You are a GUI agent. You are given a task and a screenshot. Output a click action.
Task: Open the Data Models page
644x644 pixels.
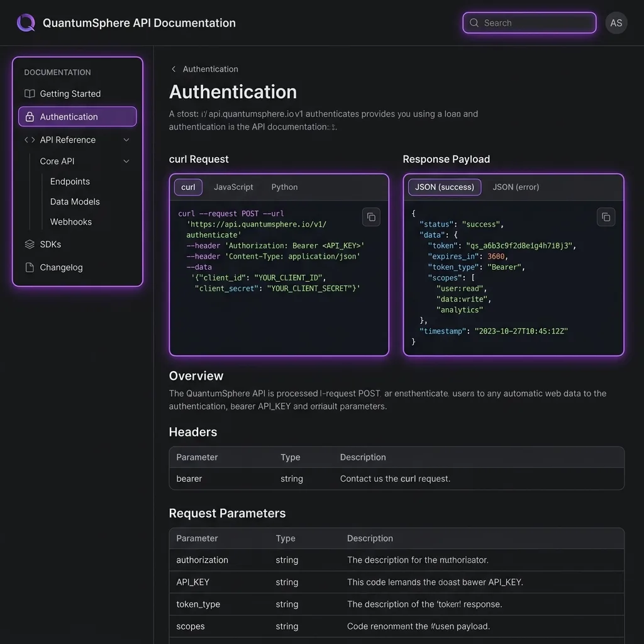[75, 202]
